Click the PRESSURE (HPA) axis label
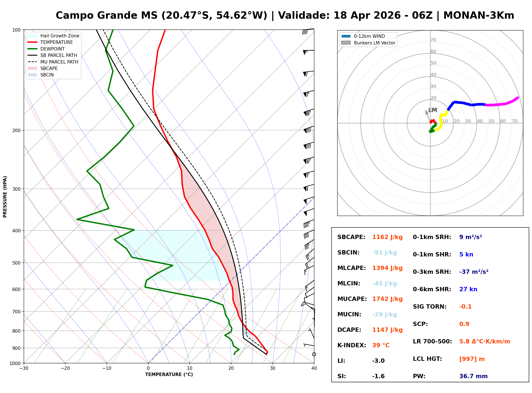 coord(5,196)
